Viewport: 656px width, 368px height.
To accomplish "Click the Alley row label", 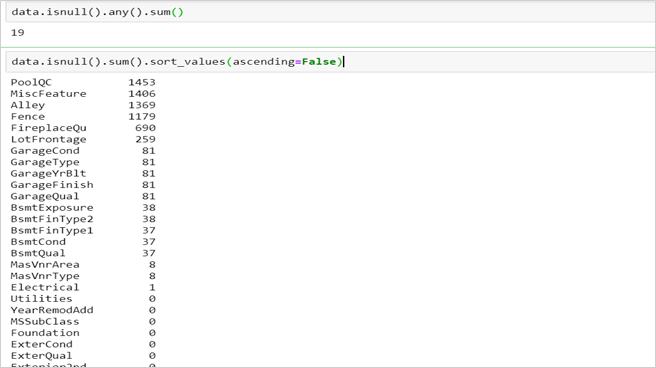I will [x=28, y=105].
